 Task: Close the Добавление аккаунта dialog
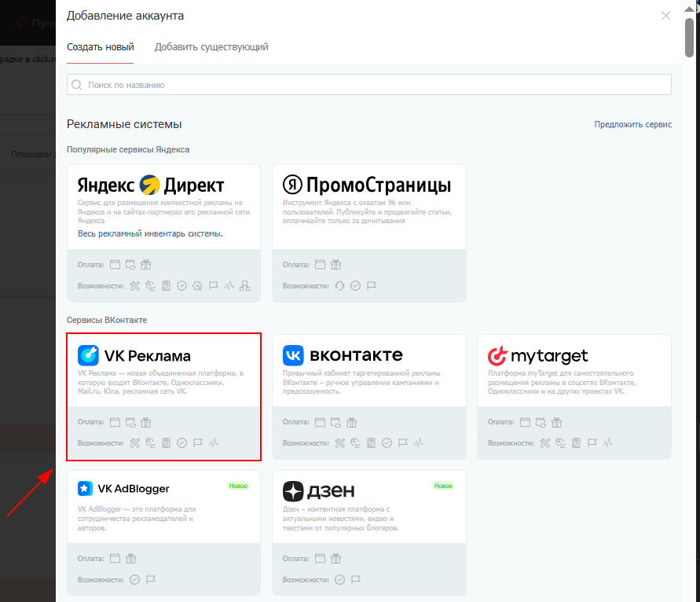[665, 16]
